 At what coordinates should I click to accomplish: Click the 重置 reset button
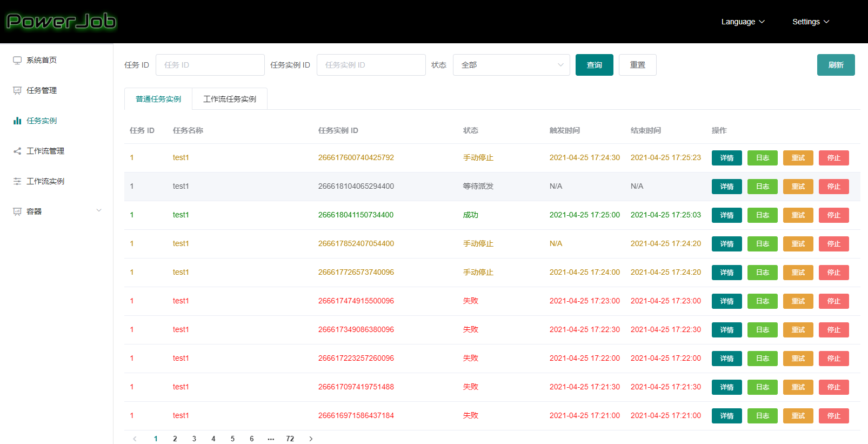pyautogui.click(x=638, y=65)
